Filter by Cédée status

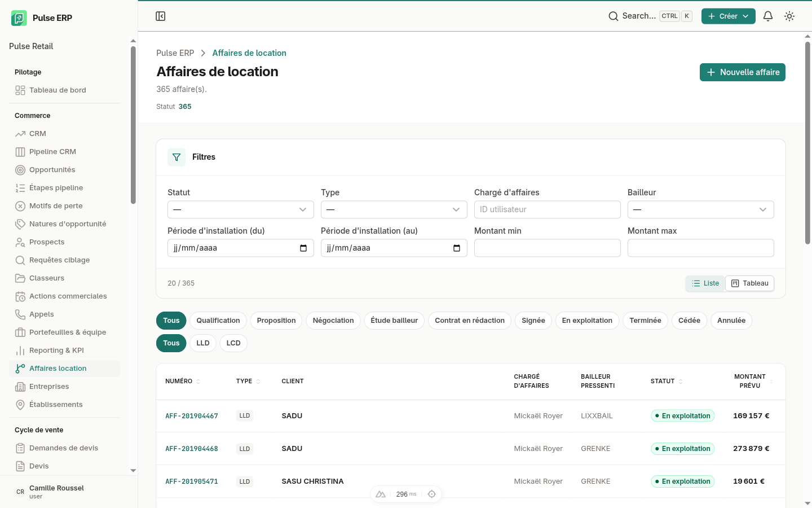[x=689, y=321]
